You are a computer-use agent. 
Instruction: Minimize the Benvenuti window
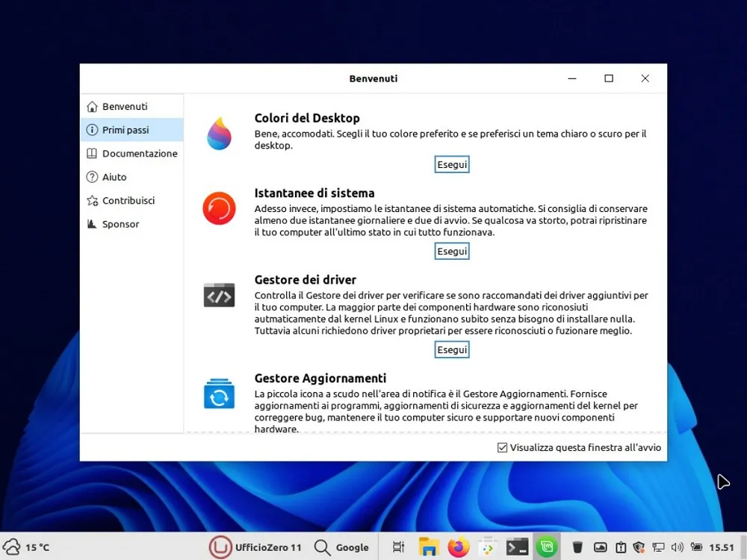(x=572, y=78)
